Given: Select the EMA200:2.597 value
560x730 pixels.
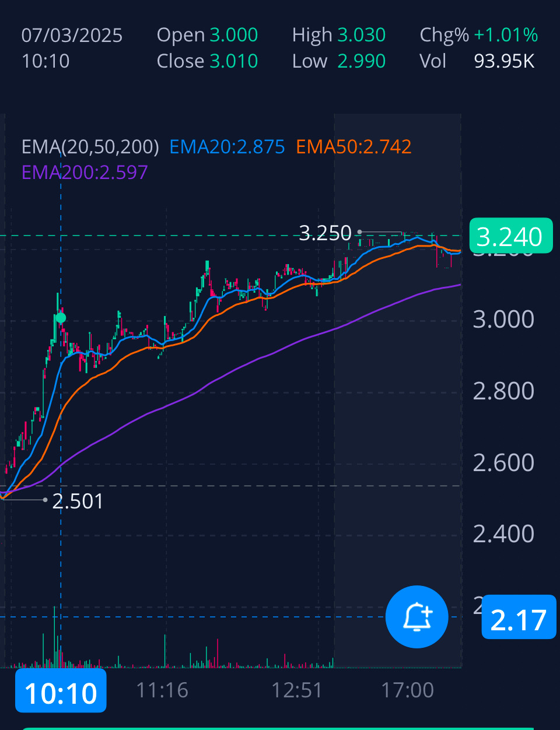Looking at the screenshot, I should 85,172.
